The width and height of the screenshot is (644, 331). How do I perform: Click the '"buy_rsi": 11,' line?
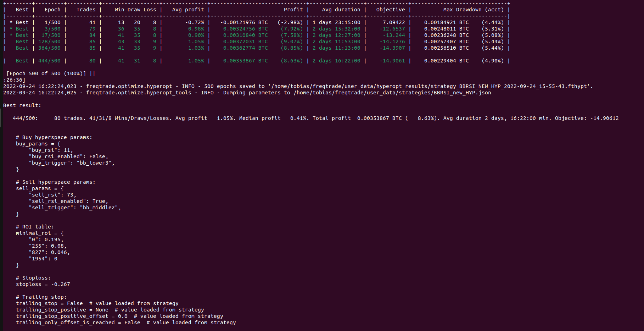click(51, 150)
